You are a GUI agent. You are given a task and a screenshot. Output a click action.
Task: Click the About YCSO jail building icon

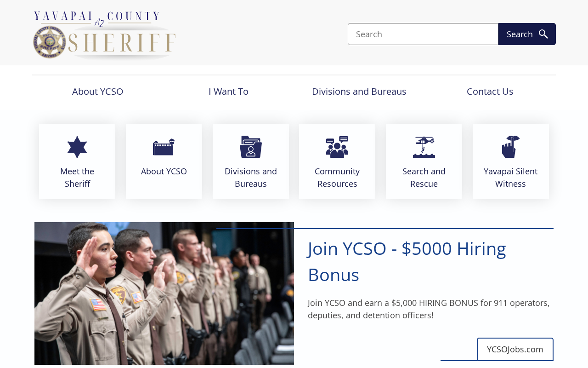[164, 147]
